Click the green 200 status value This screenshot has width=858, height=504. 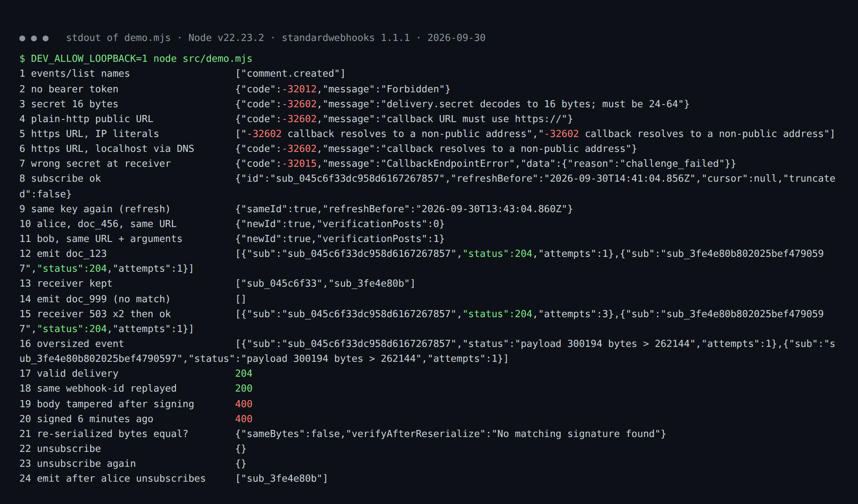[244, 389]
